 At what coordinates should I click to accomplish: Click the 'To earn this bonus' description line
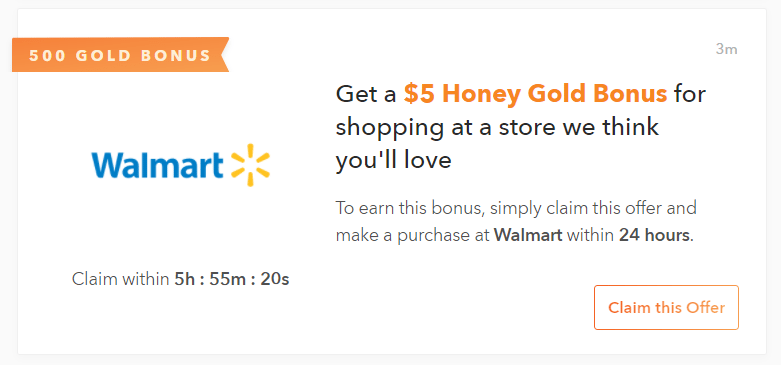(x=516, y=208)
